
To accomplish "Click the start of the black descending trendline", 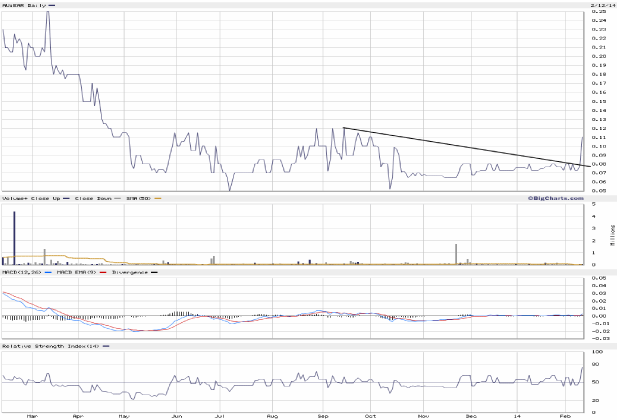I will (x=343, y=127).
